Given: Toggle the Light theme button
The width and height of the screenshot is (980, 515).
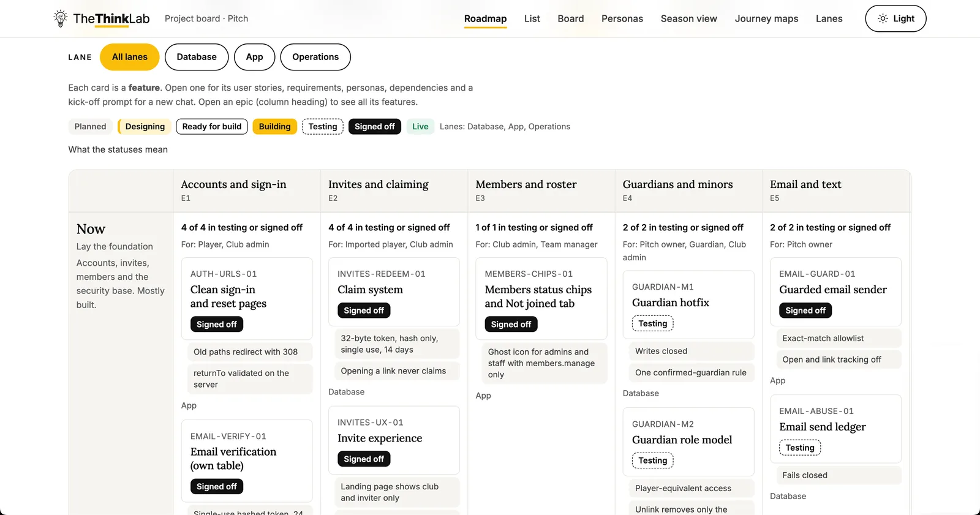Looking at the screenshot, I should click(895, 18).
